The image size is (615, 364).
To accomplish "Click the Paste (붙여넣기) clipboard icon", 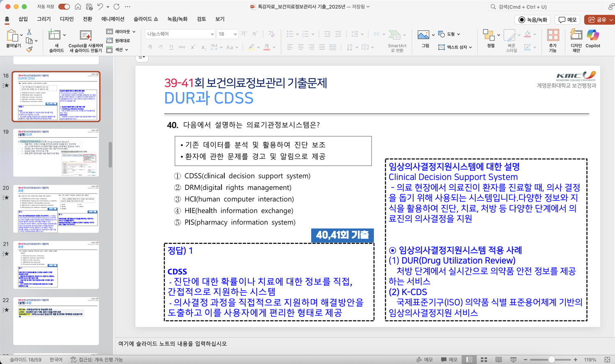I will (12, 36).
